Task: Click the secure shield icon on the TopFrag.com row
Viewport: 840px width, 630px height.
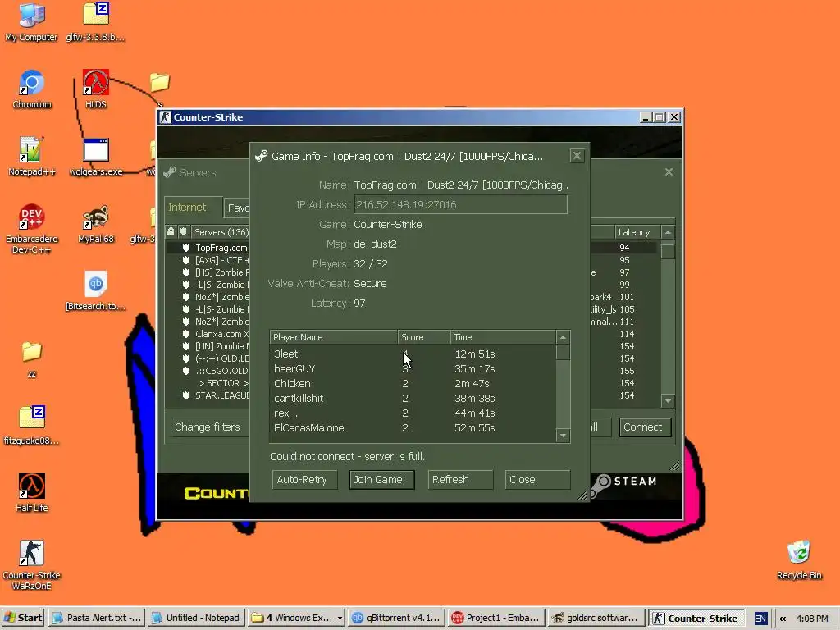Action: tap(186, 248)
